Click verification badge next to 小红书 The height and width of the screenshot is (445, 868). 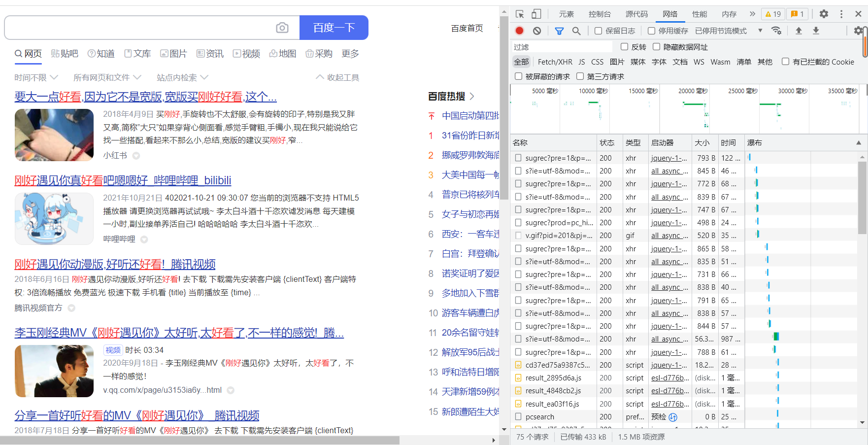click(x=136, y=156)
